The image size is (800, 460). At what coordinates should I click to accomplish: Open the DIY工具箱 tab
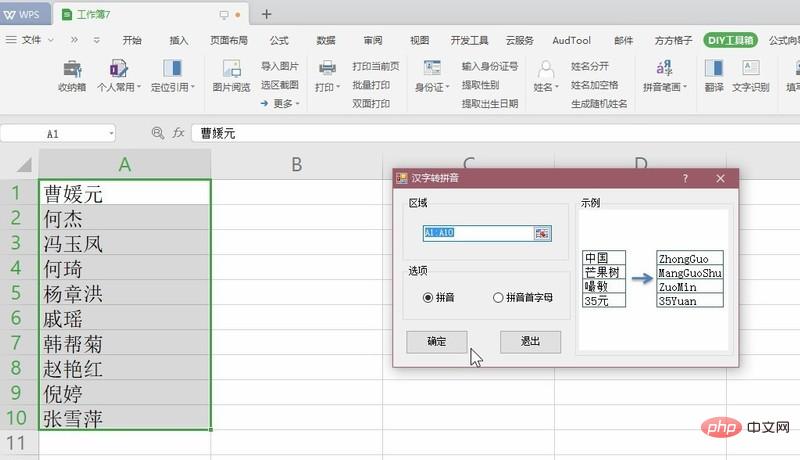pyautogui.click(x=728, y=40)
